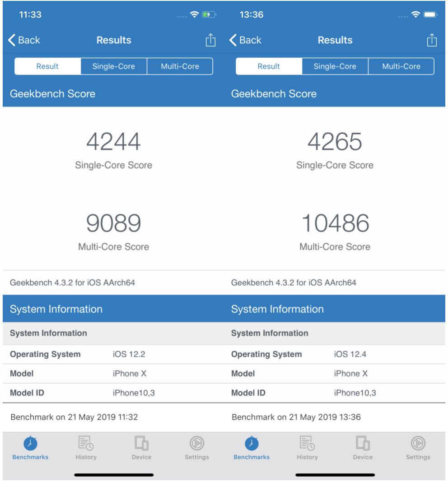The width and height of the screenshot is (448, 483).
Task: Tap the share icon on the left screen
Action: point(210,40)
